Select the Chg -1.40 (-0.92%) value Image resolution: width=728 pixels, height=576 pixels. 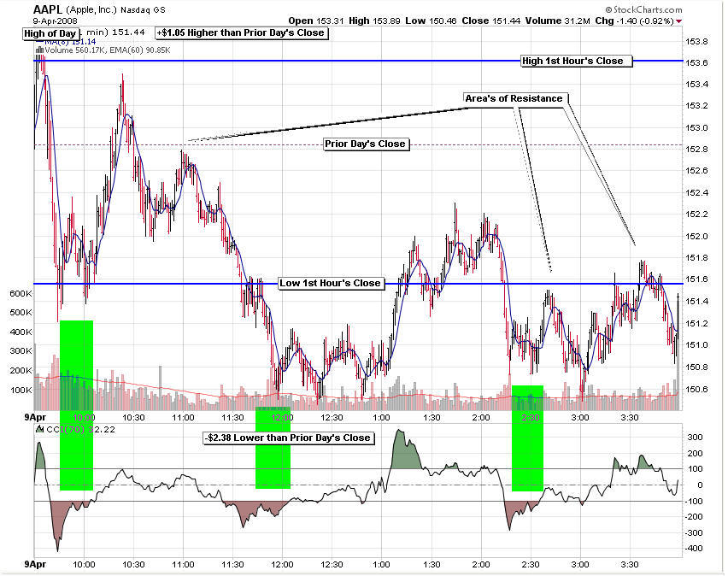point(634,21)
